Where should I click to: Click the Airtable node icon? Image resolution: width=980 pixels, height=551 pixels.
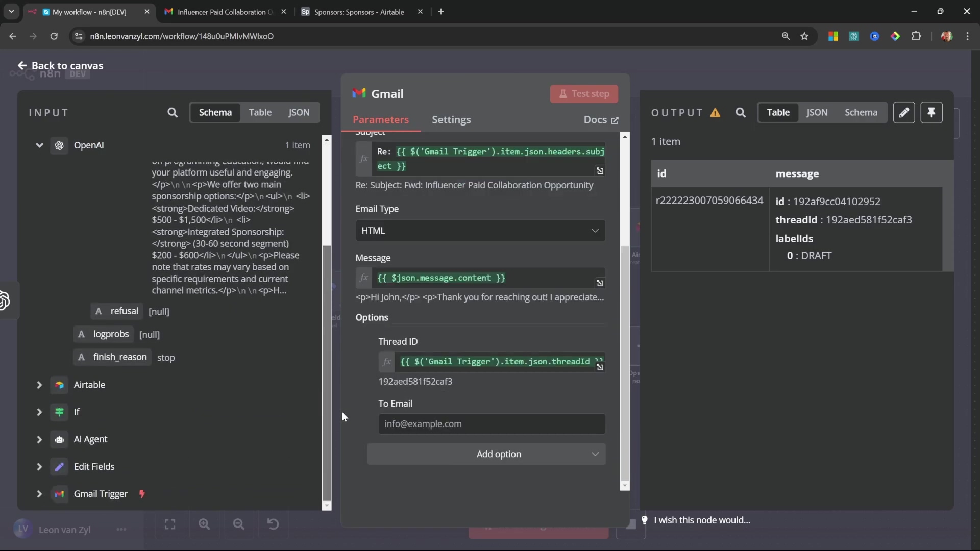pyautogui.click(x=60, y=385)
